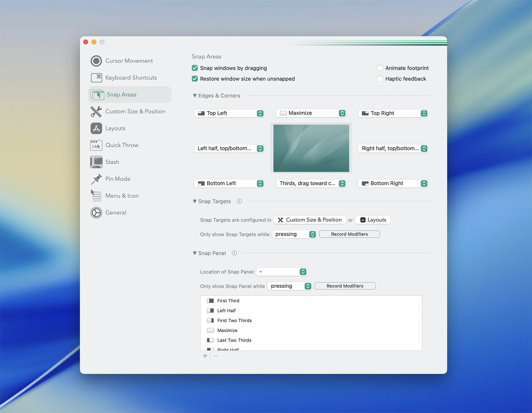Open Layouts button in Snap Targets
Screen dimensions: 532x413
[373, 220]
